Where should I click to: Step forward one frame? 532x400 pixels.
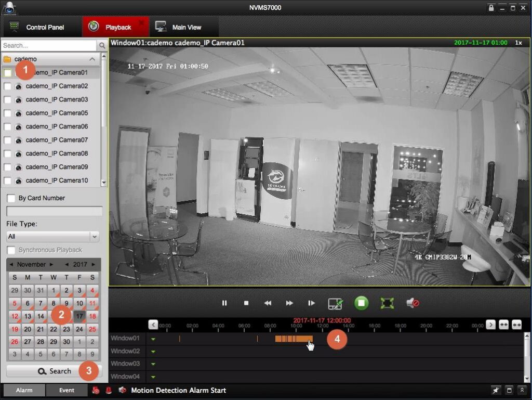311,303
